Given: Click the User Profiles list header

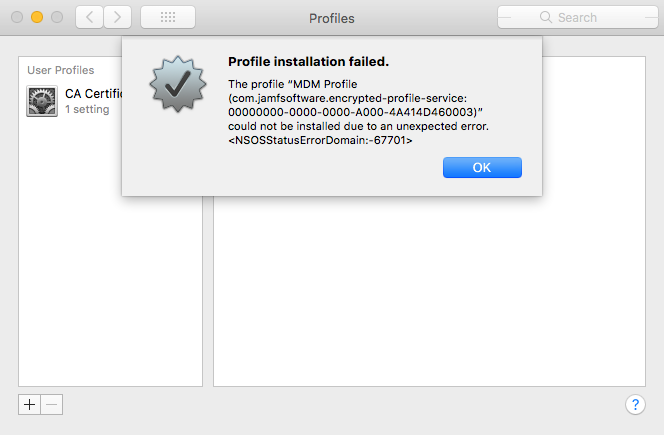Looking at the screenshot, I should tap(61, 70).
